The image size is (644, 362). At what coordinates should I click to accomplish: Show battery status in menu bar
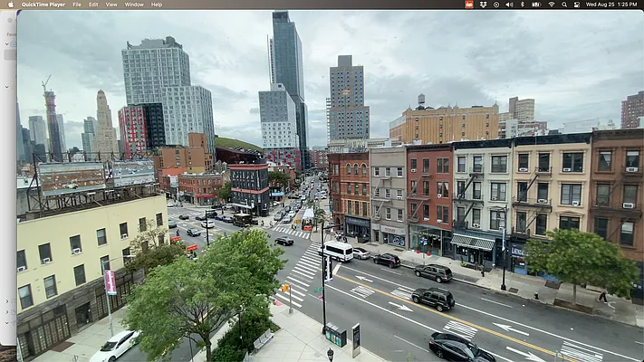[535, 5]
